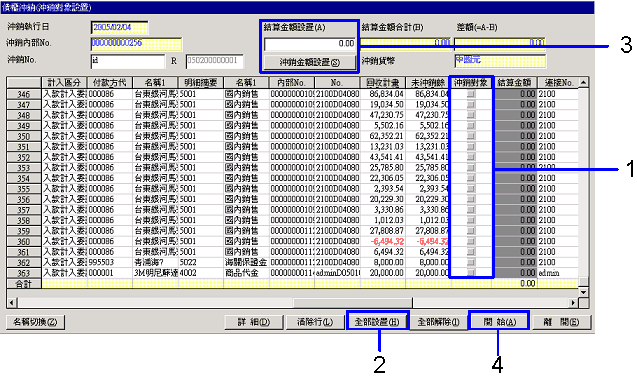Click the cell 商品代金
This screenshot has width=637, height=380.
tap(241, 273)
